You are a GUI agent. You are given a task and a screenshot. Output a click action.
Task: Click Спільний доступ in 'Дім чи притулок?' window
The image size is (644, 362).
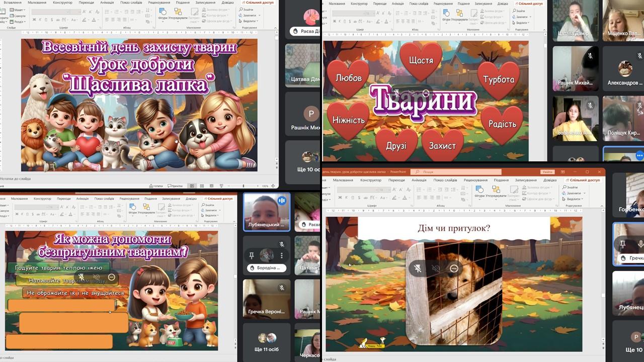(583, 180)
